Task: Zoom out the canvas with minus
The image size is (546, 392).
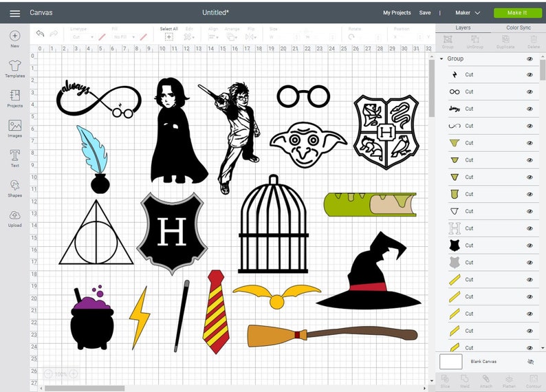Action: click(48, 374)
